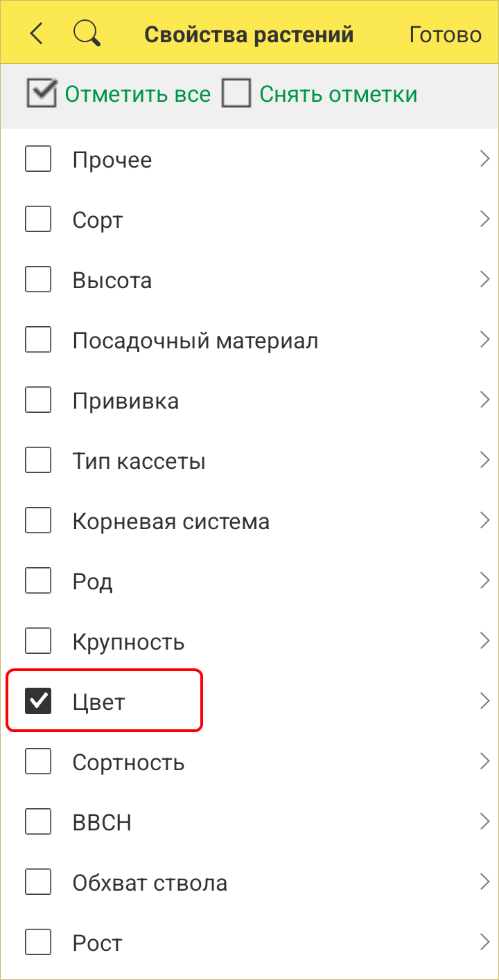
Task: Click the 'Снять отметки' green link
Action: 338,94
